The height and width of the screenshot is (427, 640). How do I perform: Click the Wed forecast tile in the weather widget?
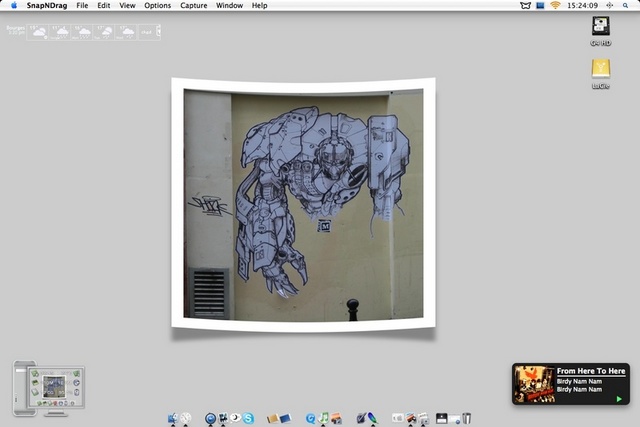125,32
